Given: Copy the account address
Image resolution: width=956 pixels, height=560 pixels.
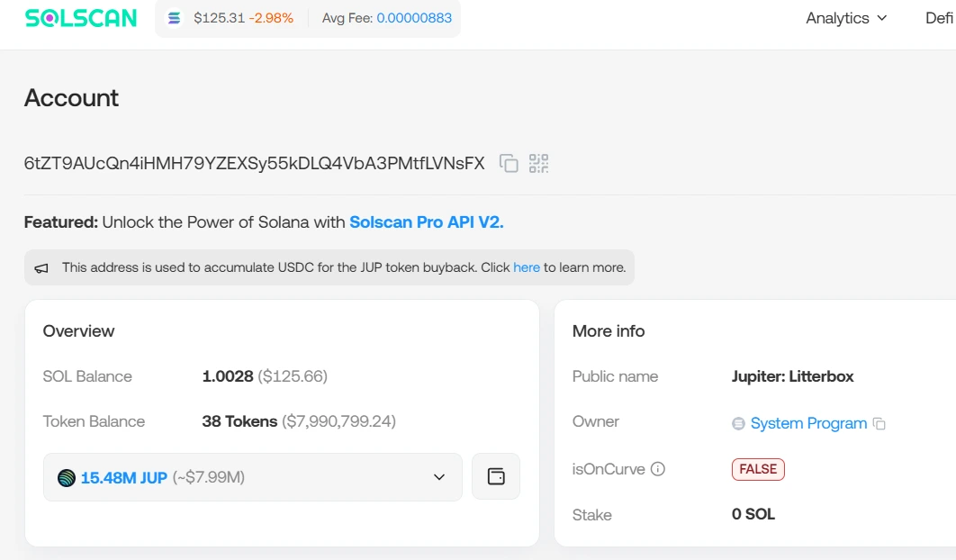Looking at the screenshot, I should tap(509, 164).
